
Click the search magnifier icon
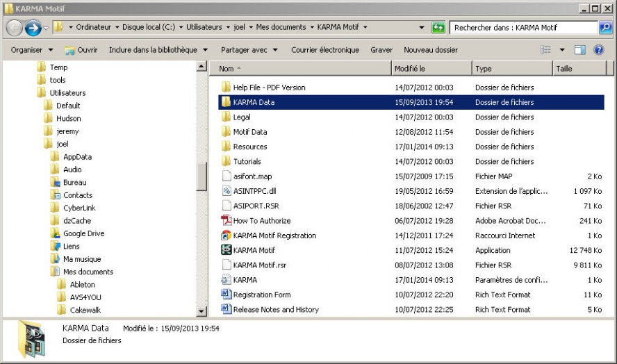pos(605,28)
